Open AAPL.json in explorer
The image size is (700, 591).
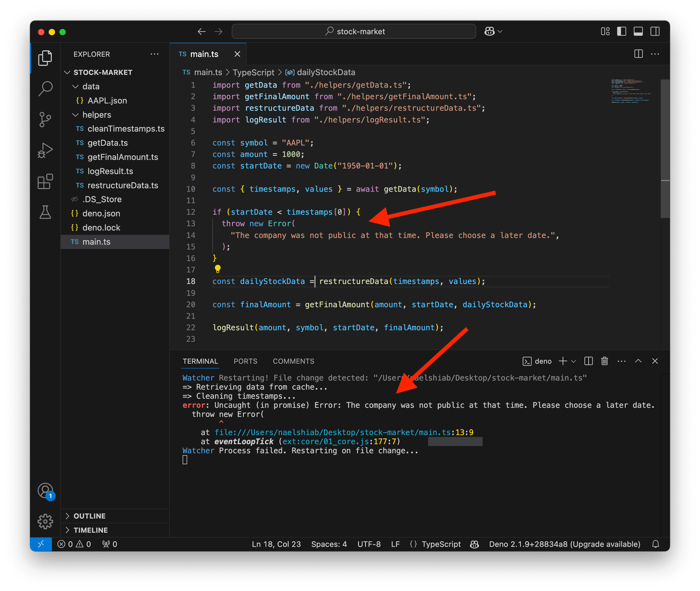point(115,101)
